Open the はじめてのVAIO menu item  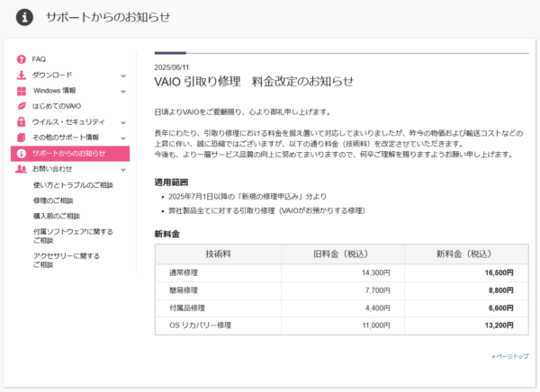[x=57, y=106]
